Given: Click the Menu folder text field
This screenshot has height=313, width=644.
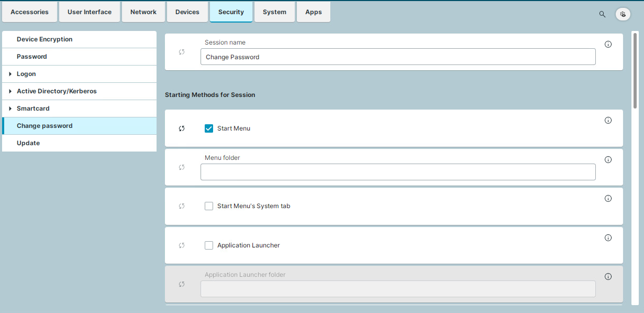Looking at the screenshot, I should pyautogui.click(x=397, y=172).
